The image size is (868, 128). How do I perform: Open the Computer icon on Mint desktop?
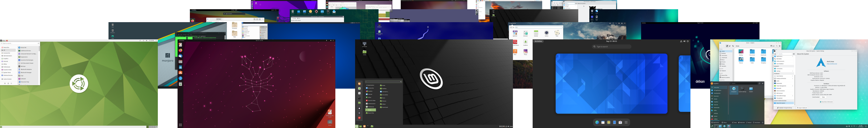[364, 44]
